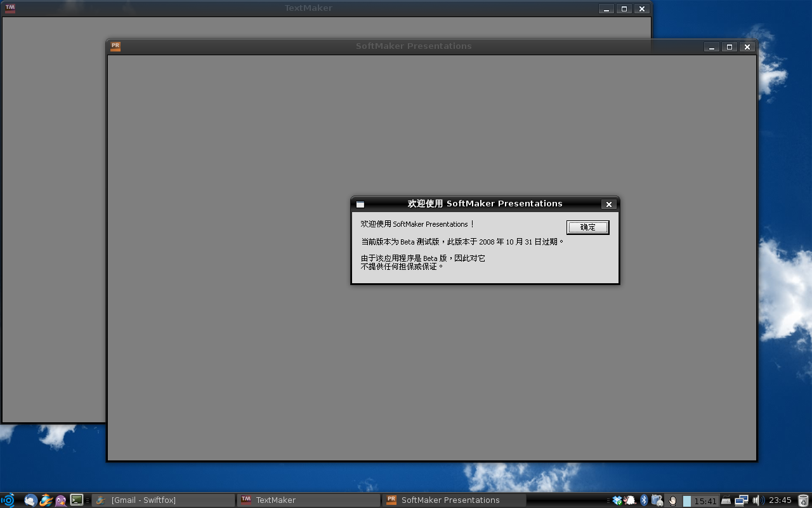Click the TextMaker window title text
Image resolution: width=812 pixels, height=508 pixels.
click(x=308, y=8)
